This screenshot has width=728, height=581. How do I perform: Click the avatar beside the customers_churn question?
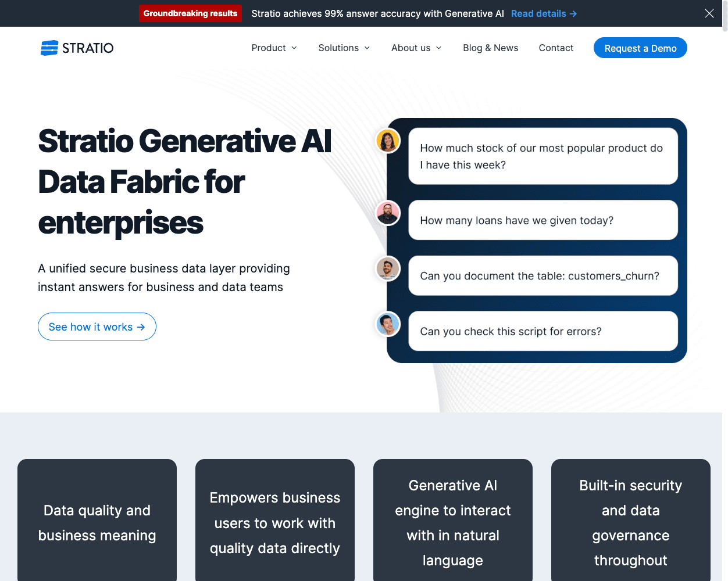388,268
